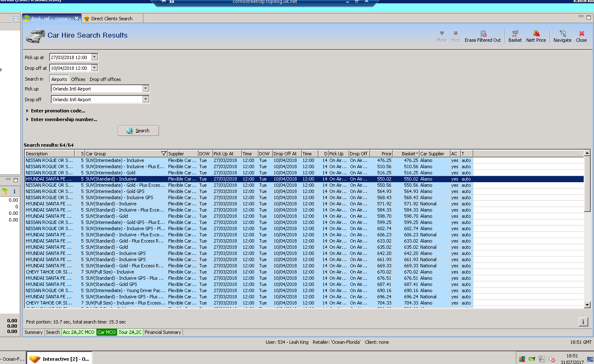
Task: Click the results list scroll down arrow
Action: 587,305
